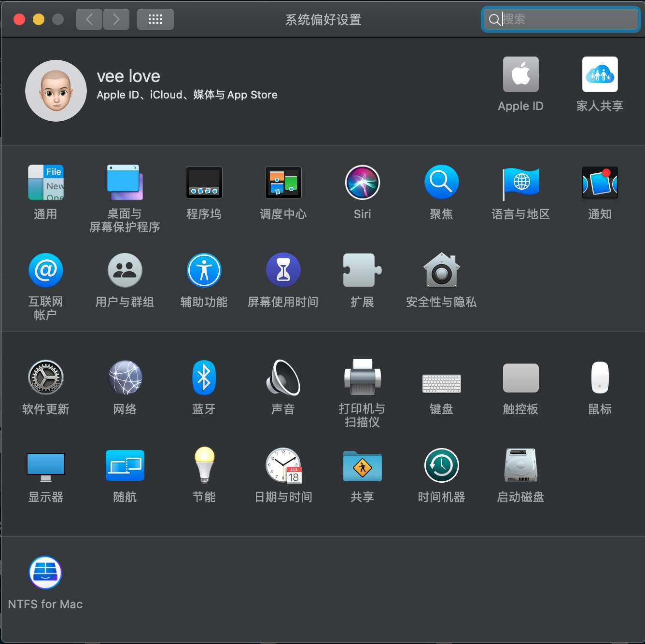Click the vee love profile avatar

pyautogui.click(x=56, y=91)
